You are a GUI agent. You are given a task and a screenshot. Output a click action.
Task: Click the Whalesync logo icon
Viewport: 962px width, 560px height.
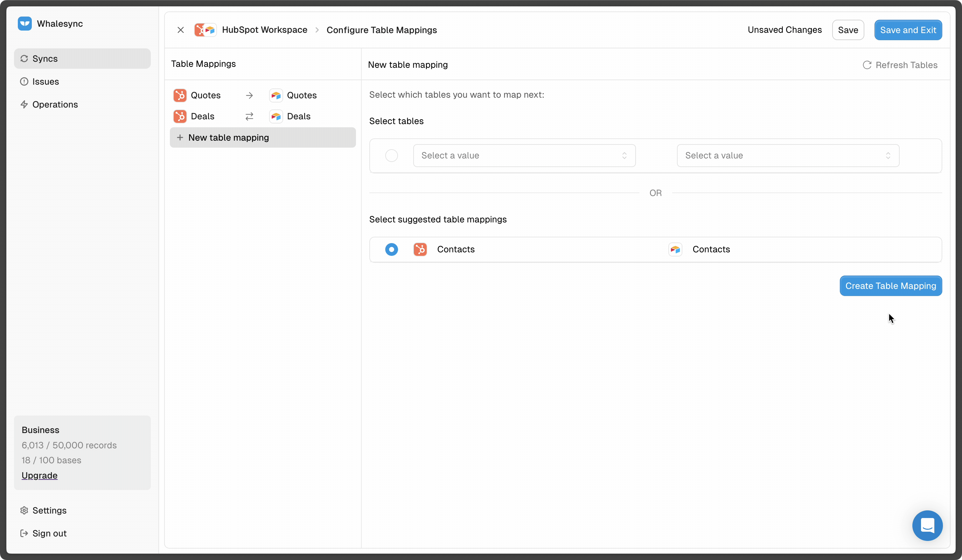(x=25, y=24)
